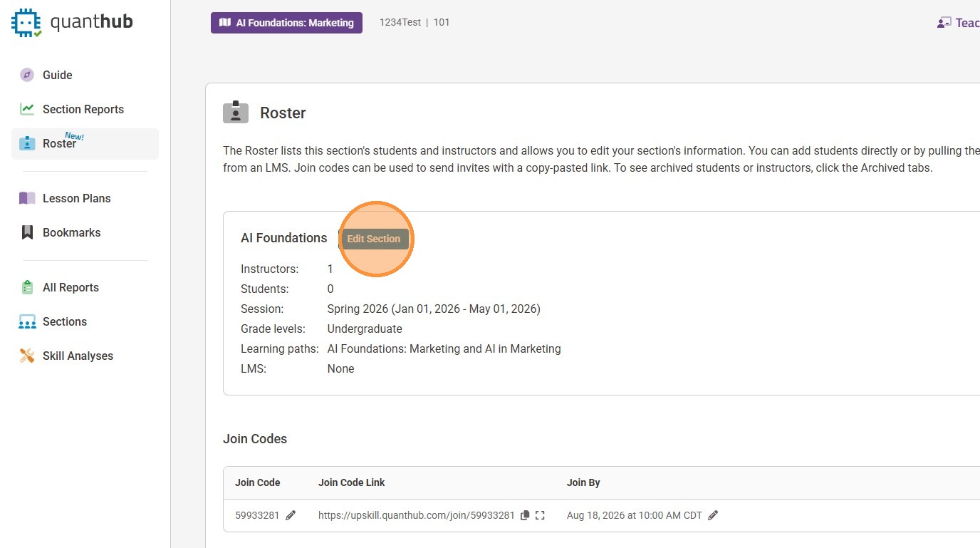Click the Section Reports chart icon

point(27,109)
